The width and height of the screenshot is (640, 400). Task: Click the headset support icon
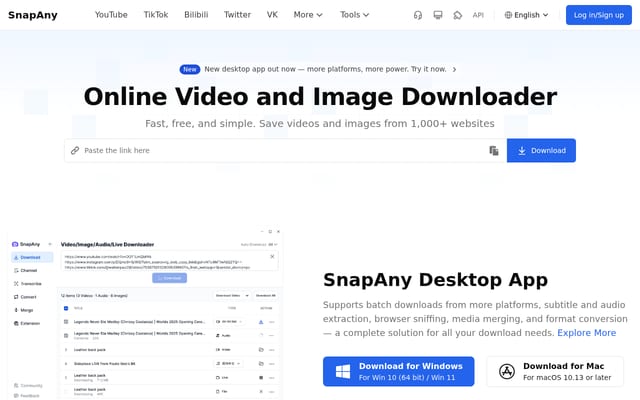click(x=418, y=15)
